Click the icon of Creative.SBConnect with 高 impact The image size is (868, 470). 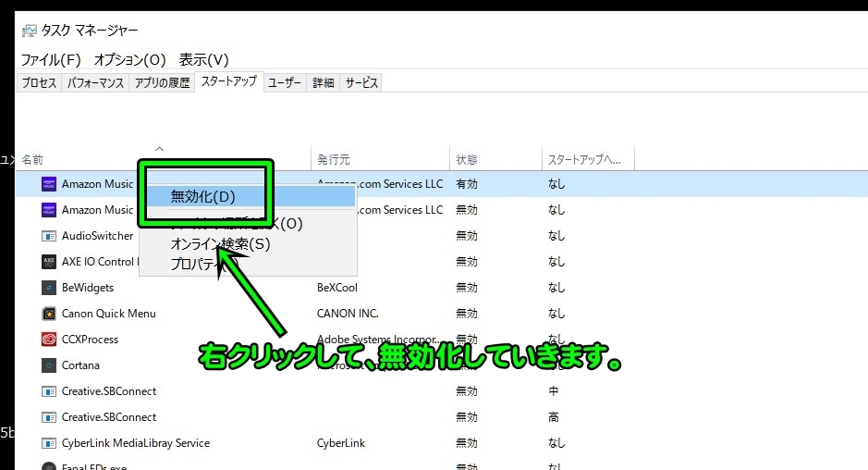click(49, 417)
